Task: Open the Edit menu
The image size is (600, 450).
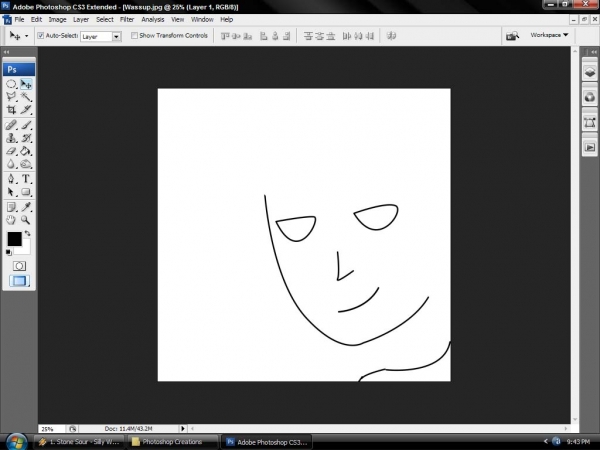Action: [36, 20]
